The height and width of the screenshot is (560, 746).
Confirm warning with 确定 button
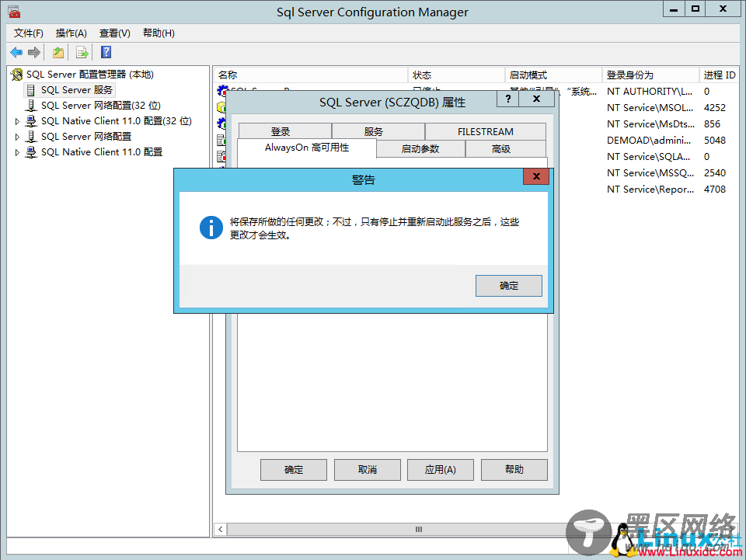[508, 286]
